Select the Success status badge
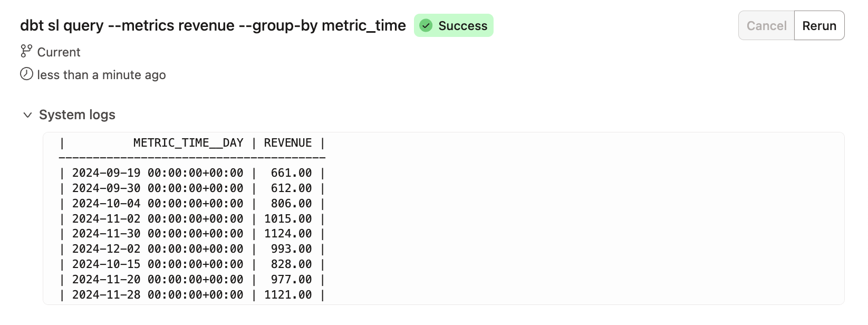 [454, 25]
